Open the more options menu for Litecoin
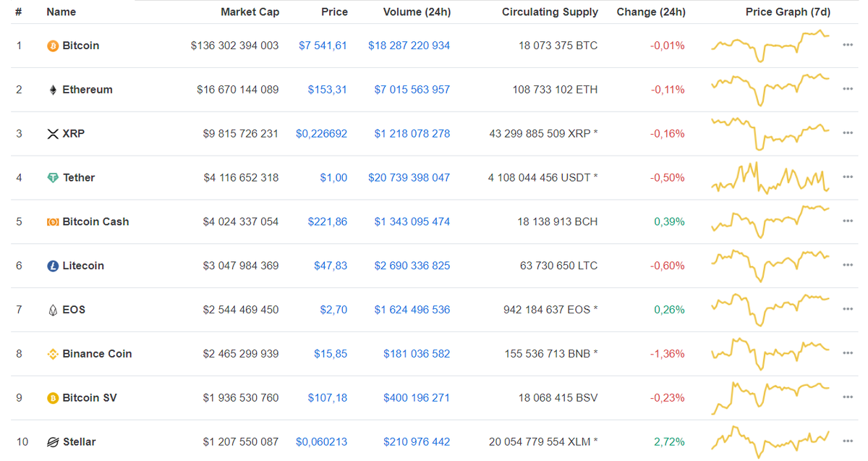The image size is (868, 461). click(x=848, y=266)
